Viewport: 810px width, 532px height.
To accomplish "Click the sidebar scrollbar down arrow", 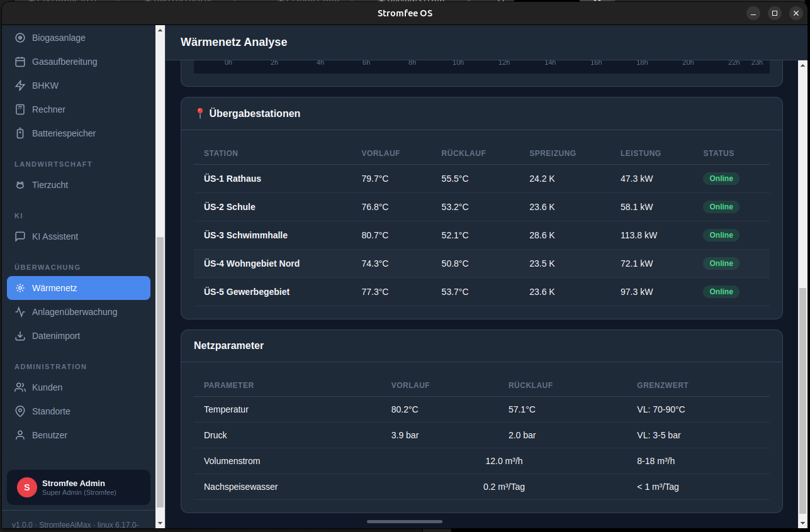I will [x=160, y=523].
